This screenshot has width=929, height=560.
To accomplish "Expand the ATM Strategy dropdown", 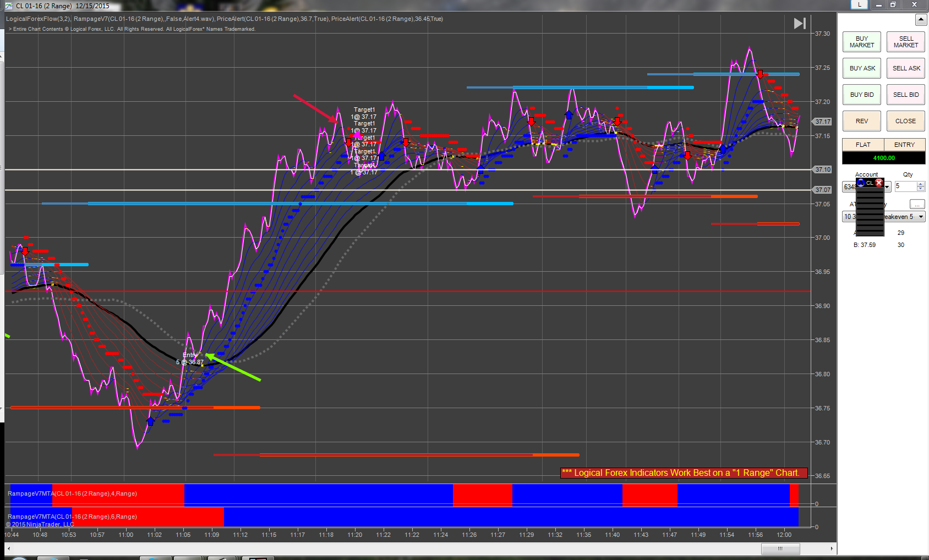I will point(921,217).
